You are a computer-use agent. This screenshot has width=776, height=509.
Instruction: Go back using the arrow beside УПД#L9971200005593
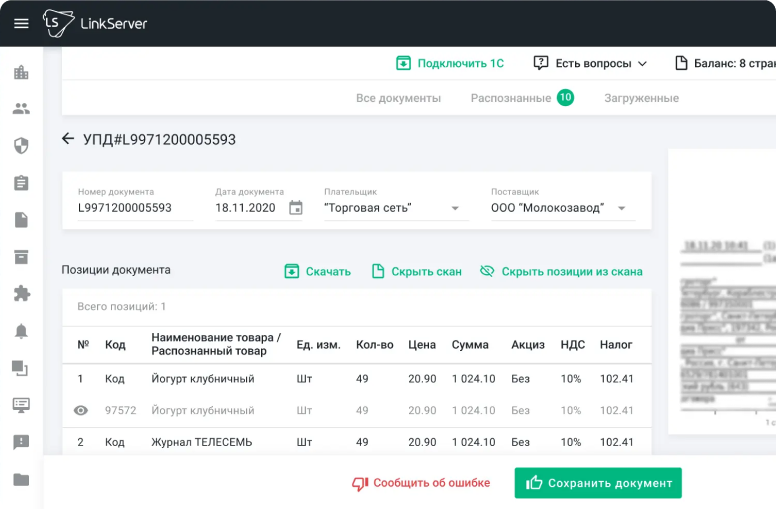[68, 139]
